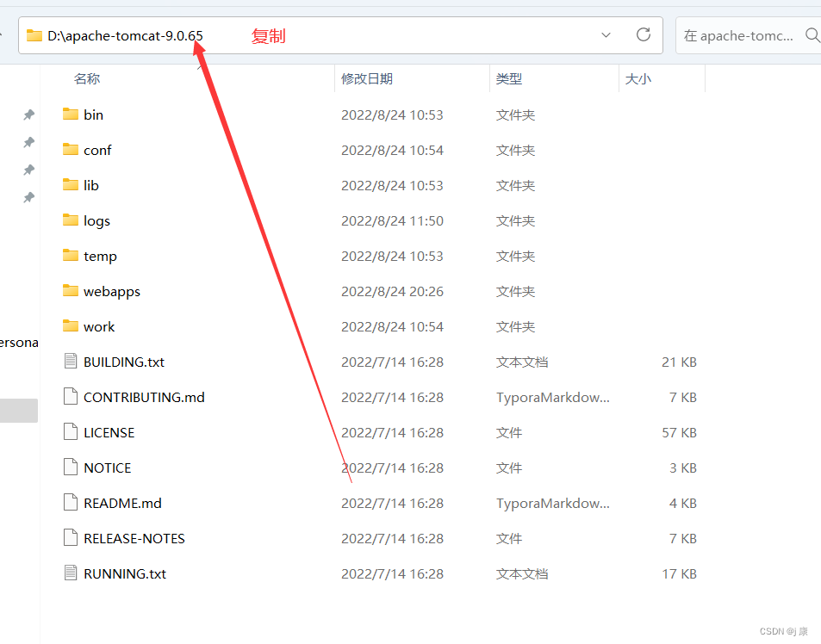
Task: Click 文本文档 type of RUNNING.txt
Action: (x=522, y=573)
